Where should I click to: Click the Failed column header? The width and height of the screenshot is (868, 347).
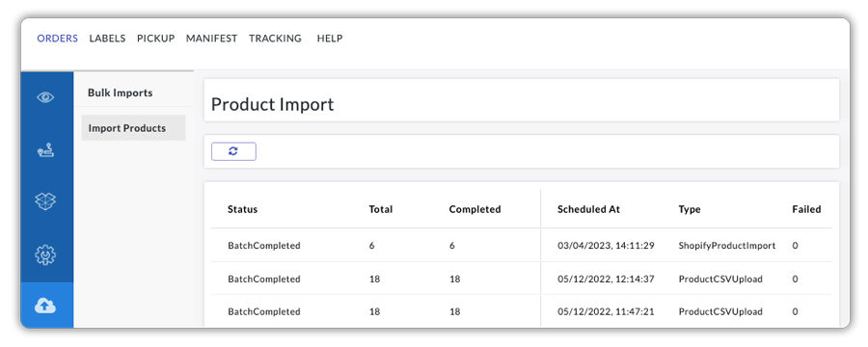tap(806, 209)
